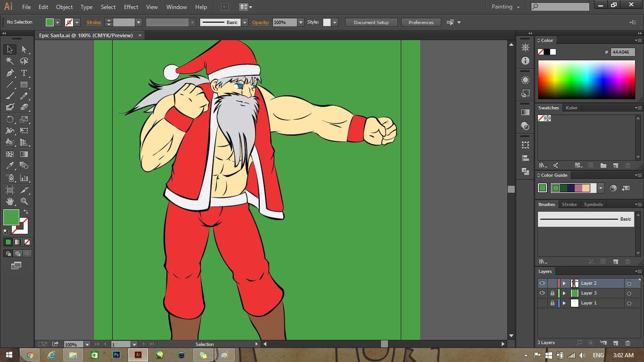Select the Shape Builder tool
644x362 pixels.
click(9, 142)
